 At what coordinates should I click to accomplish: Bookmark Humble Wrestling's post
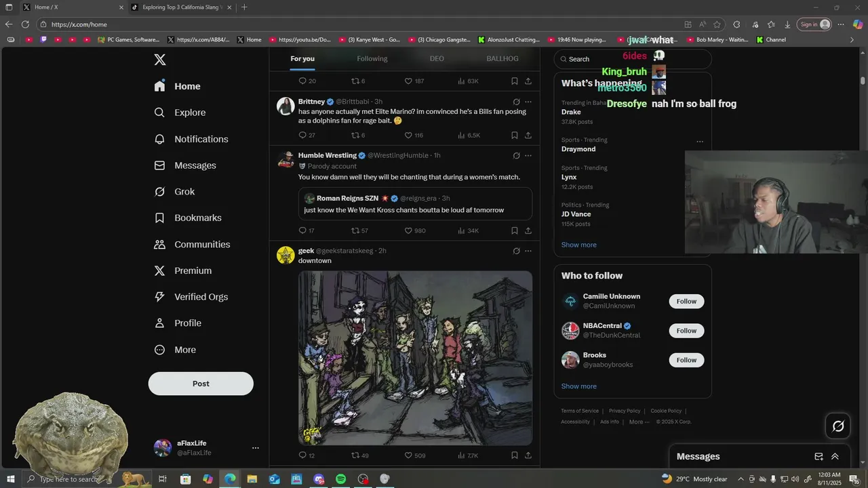tap(515, 230)
